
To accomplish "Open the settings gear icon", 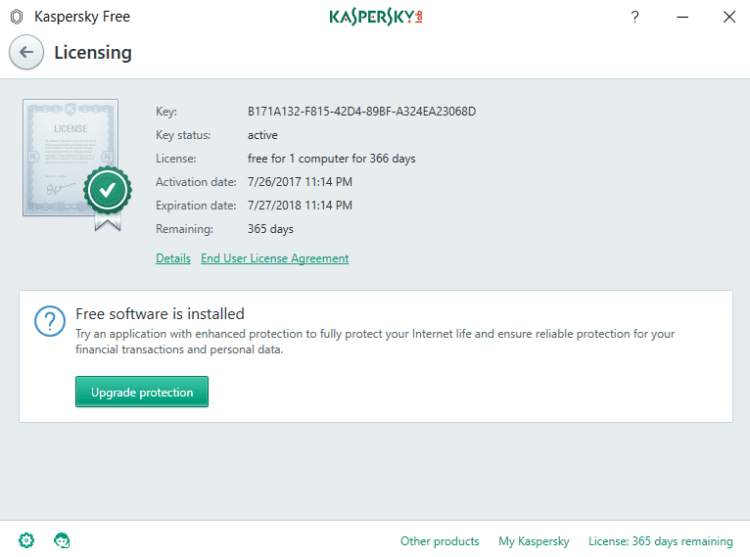I will (26, 541).
